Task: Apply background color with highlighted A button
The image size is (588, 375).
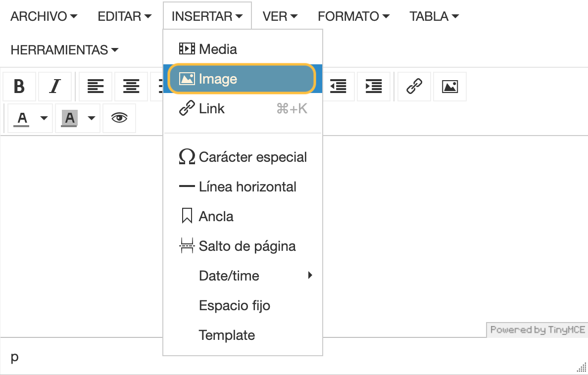Action: pos(69,118)
